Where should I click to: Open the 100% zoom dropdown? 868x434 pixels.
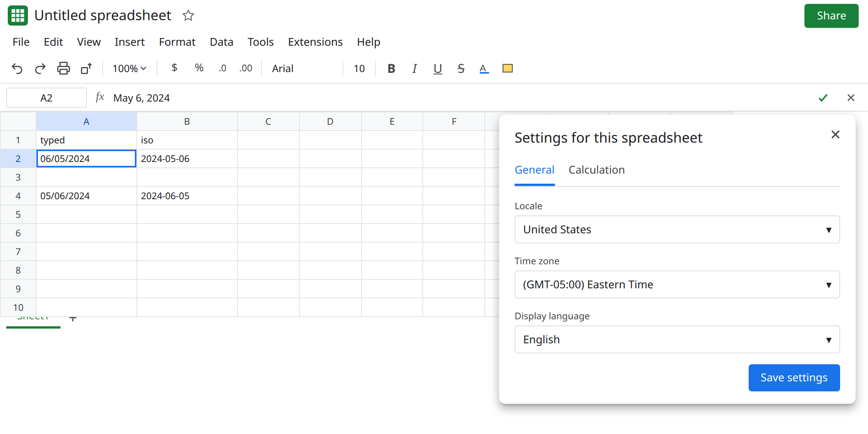coord(129,69)
